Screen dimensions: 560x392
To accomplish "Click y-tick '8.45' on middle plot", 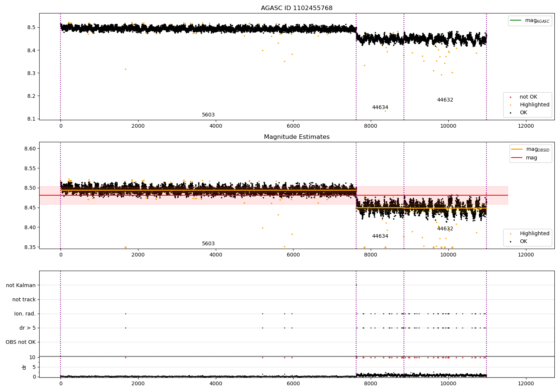I will point(30,208).
